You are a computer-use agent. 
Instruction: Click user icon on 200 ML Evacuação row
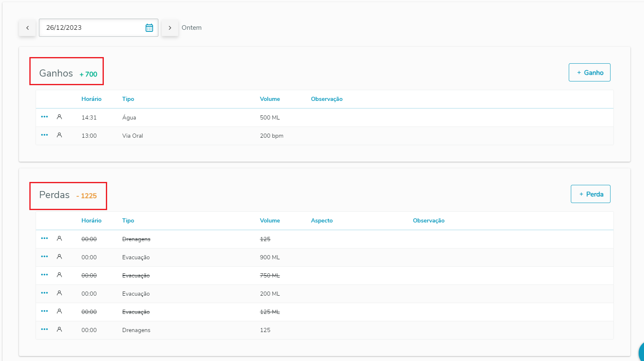coord(60,293)
